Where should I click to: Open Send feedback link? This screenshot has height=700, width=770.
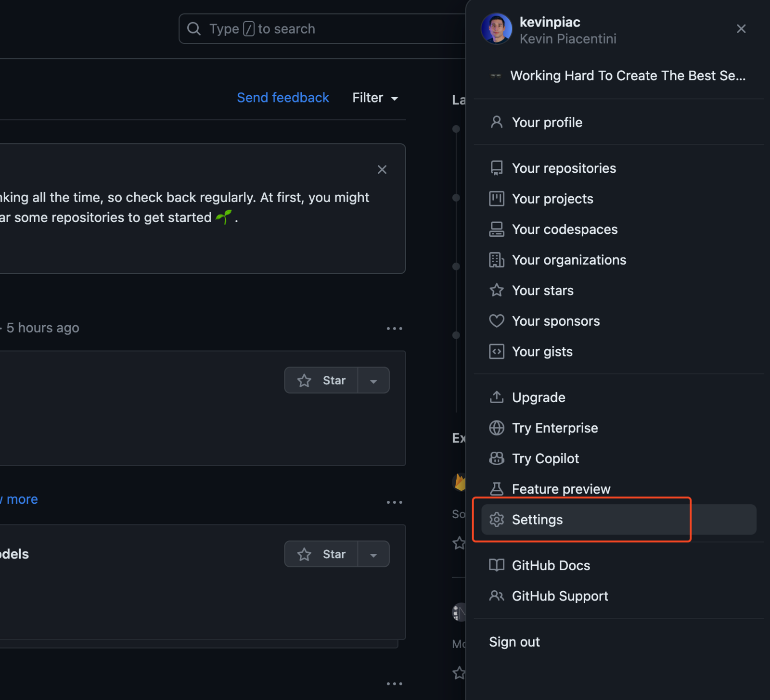tap(283, 97)
